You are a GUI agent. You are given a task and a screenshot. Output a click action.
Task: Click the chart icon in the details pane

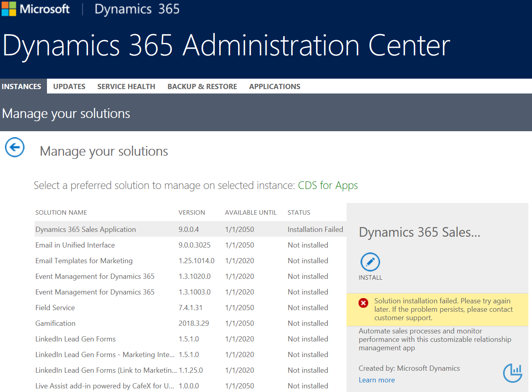pos(513,373)
